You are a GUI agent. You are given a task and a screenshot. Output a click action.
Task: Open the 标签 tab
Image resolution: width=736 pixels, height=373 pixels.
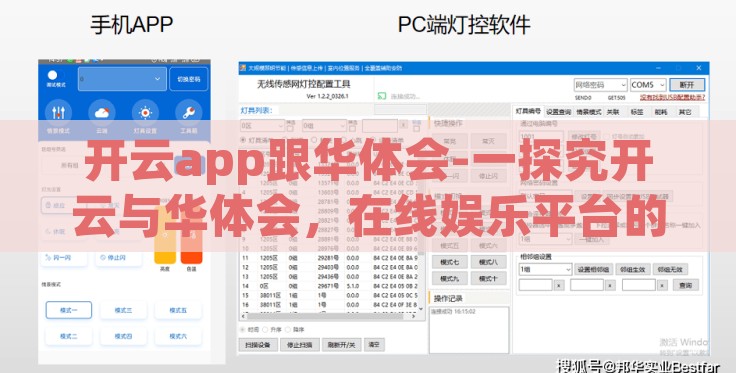tap(636, 112)
